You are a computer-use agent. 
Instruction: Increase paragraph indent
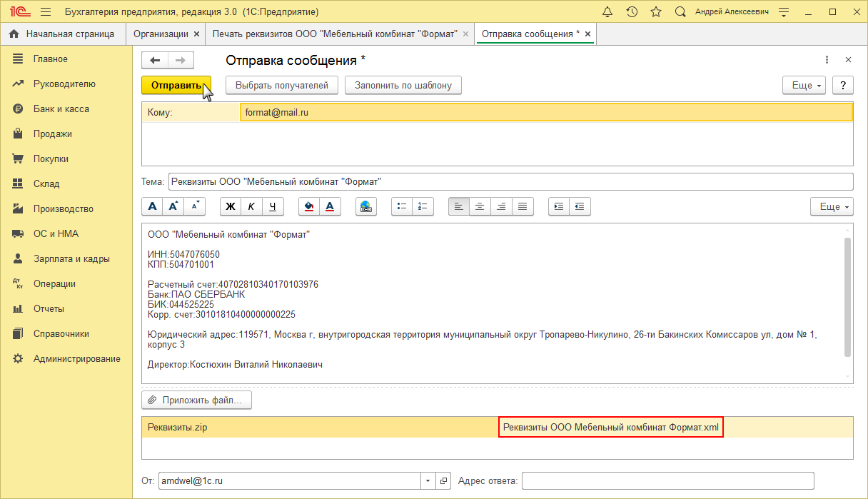(559, 206)
